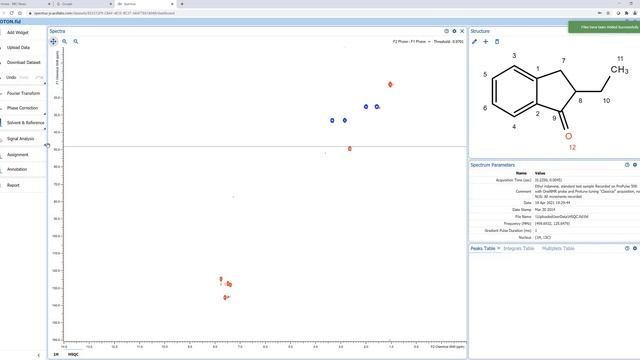Viewport: 640px width, 360px height.
Task: Switch to the second browser tab
Action: pyautogui.click(x=84, y=4)
